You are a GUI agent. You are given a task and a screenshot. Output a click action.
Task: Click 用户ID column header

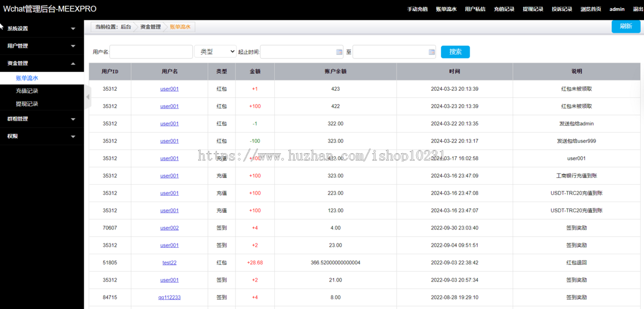110,71
